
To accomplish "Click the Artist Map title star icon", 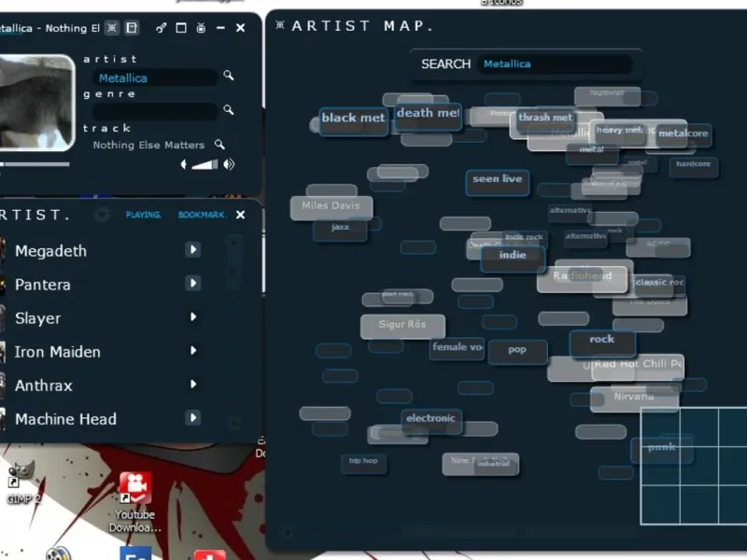I will coord(280,25).
